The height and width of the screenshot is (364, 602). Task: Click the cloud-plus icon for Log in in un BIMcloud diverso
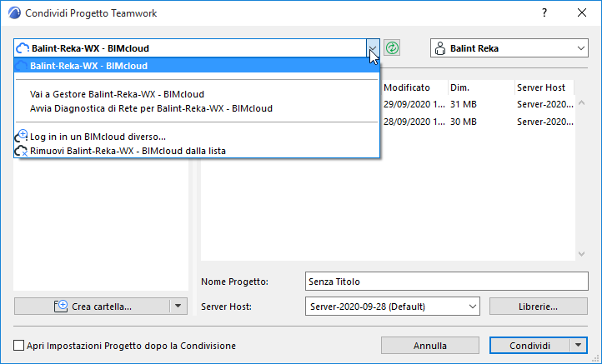21,136
